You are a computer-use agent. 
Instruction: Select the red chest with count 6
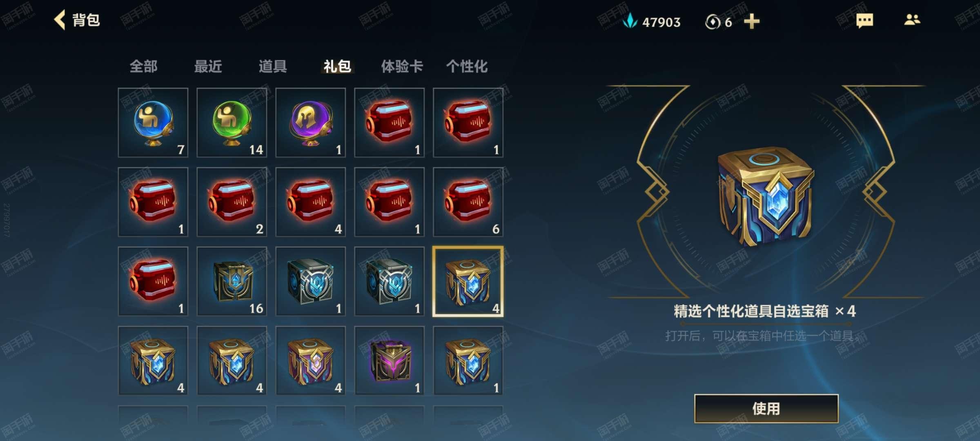click(468, 202)
